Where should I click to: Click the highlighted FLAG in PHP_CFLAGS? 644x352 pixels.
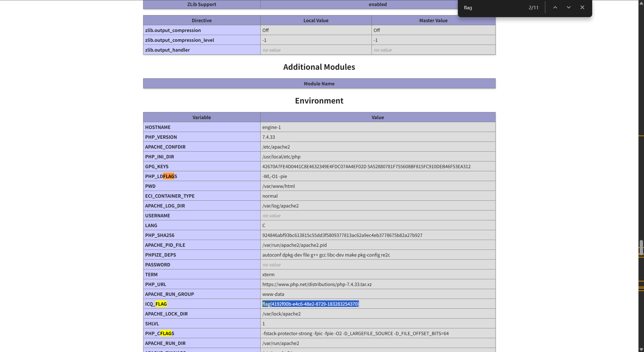click(166, 333)
